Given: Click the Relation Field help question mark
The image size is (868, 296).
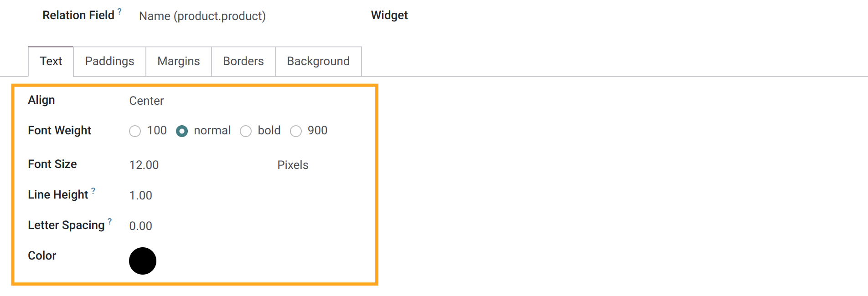Looking at the screenshot, I should click(119, 11).
